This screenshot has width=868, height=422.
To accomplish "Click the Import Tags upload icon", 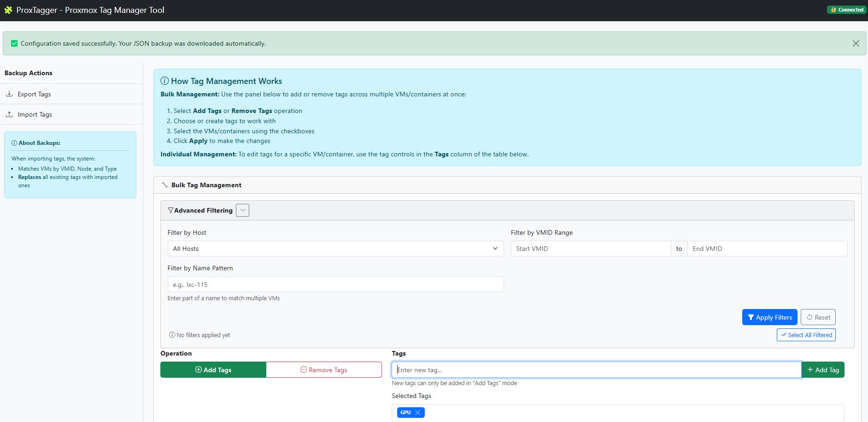I will point(10,114).
